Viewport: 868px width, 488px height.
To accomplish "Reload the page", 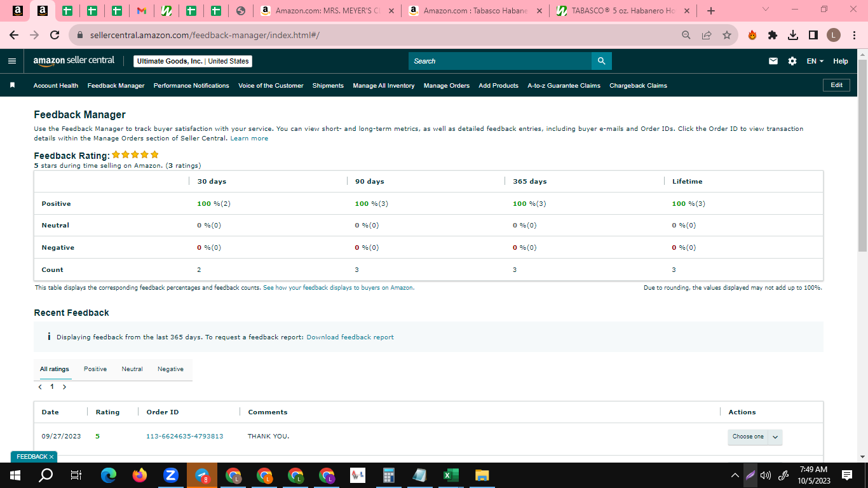I will (55, 36).
